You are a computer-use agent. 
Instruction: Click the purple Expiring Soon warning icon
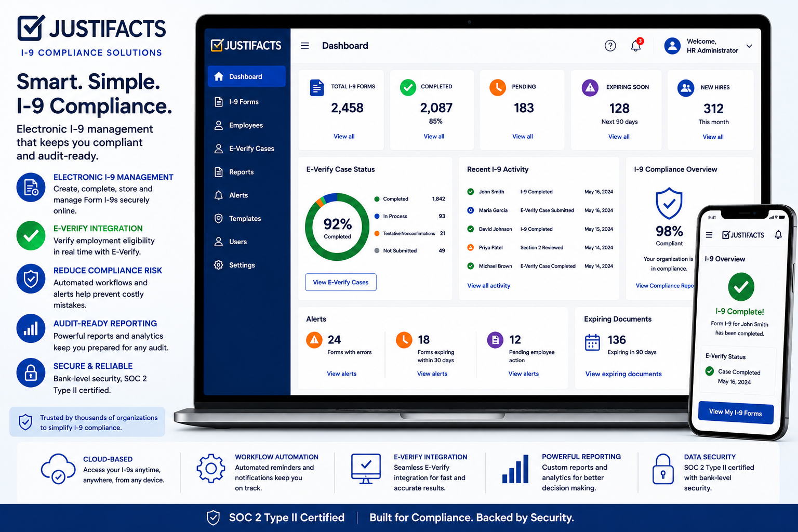pyautogui.click(x=590, y=88)
